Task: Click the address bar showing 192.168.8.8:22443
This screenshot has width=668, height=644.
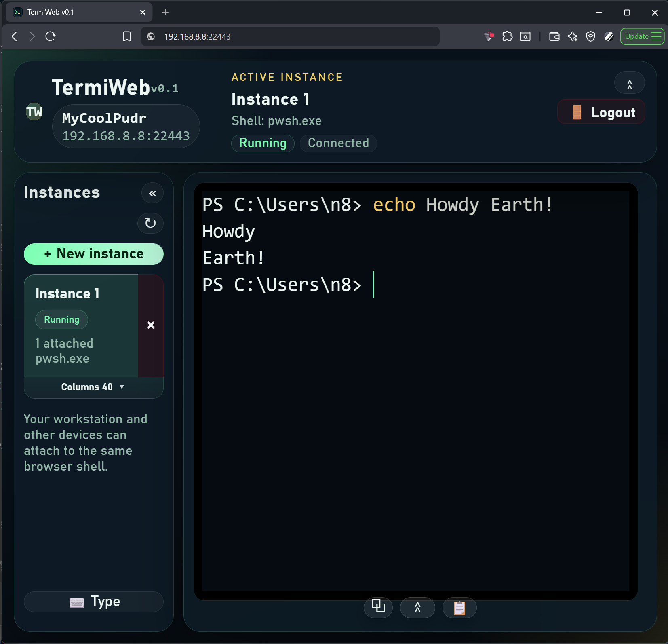Action: click(x=290, y=36)
